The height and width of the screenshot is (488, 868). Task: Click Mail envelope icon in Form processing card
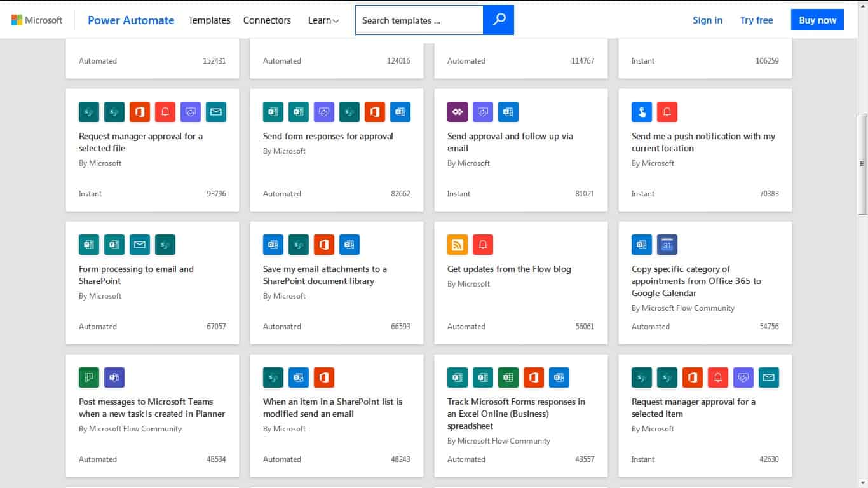(x=140, y=245)
